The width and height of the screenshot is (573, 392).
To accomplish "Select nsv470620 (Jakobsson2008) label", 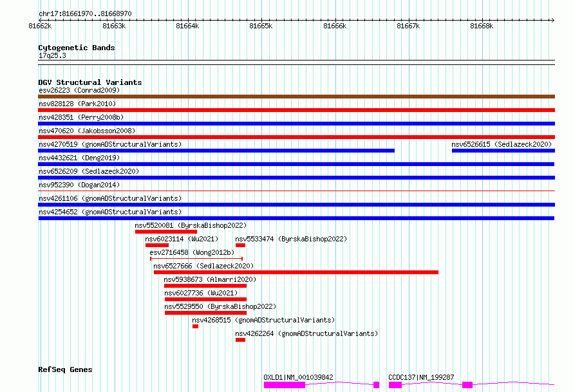I will (87, 131).
